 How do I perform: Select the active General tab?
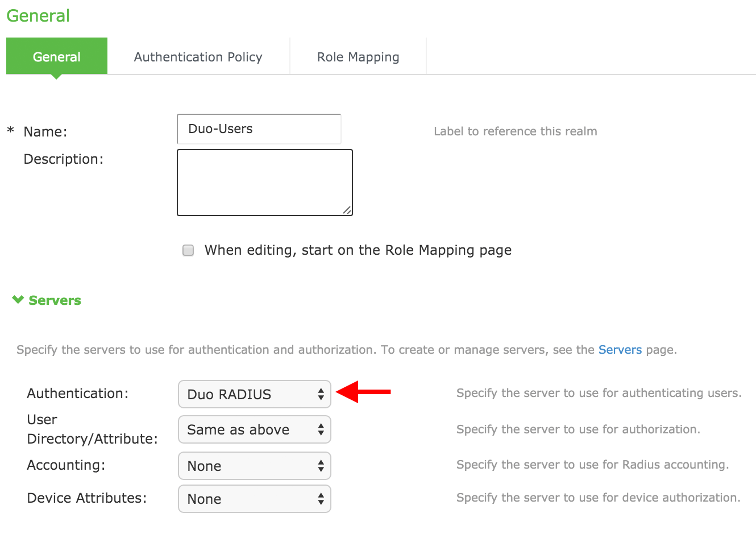point(56,57)
